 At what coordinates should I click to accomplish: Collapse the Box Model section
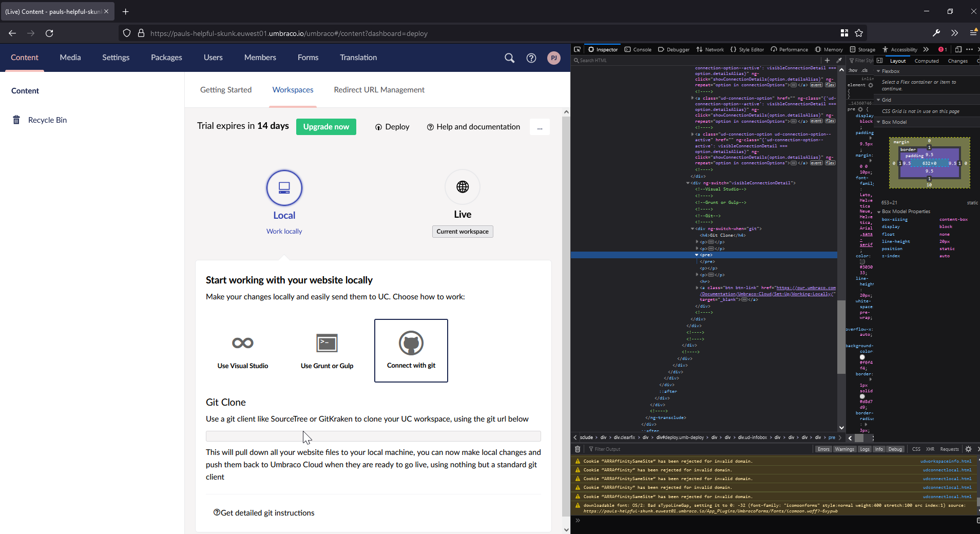pos(878,122)
